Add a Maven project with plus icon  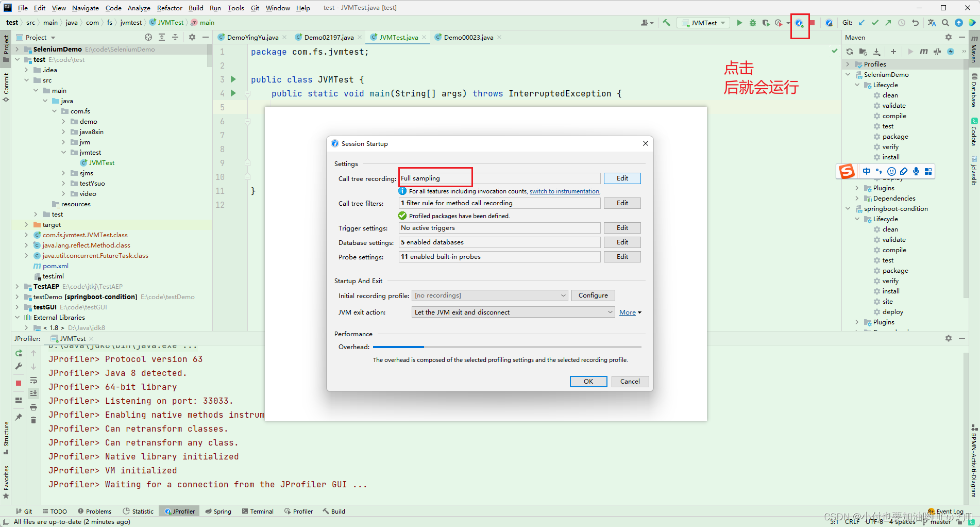click(x=893, y=52)
